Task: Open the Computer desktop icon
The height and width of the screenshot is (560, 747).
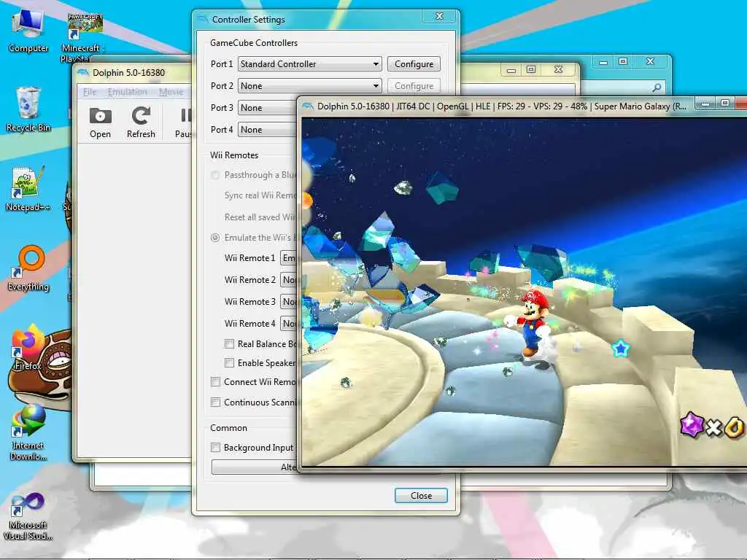Action: (x=28, y=31)
